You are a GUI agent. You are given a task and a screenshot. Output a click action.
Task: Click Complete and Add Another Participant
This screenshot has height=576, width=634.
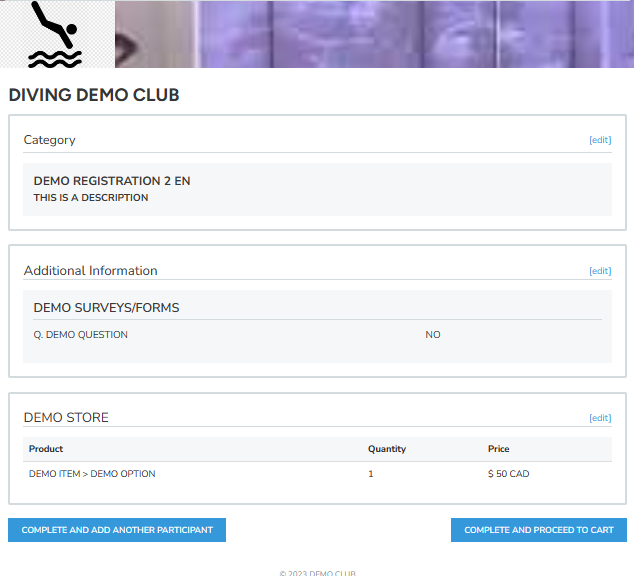pos(117,530)
